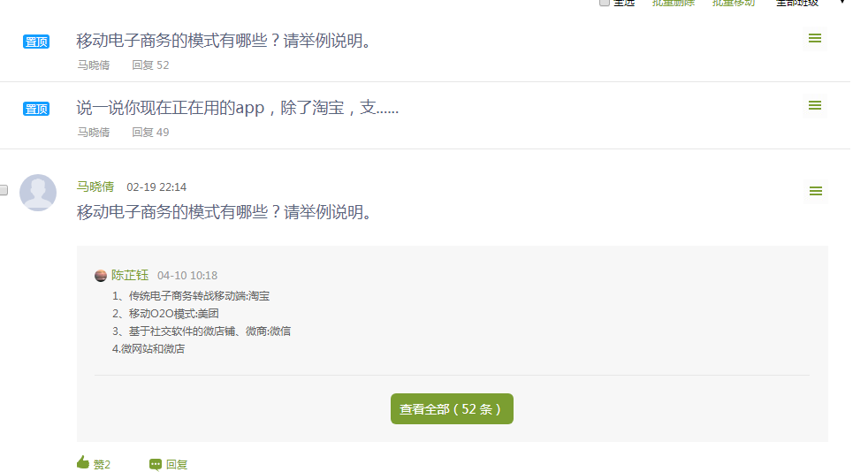The image size is (868, 472).
Task: Click commenter name 陈芷钰
Action: click(x=130, y=275)
